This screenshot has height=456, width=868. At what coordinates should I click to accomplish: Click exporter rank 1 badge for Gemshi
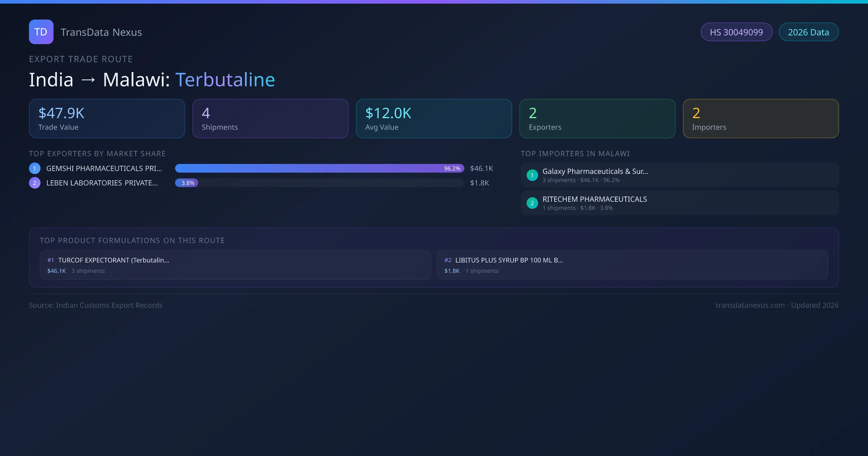[35, 168]
